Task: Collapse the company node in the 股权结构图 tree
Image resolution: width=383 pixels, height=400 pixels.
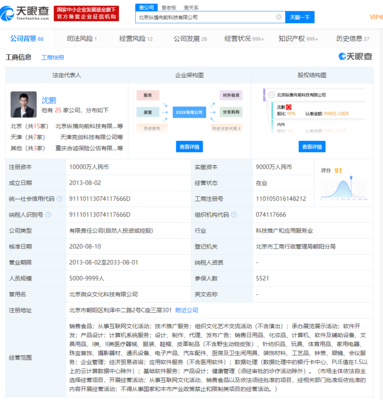Action: [x=271, y=95]
